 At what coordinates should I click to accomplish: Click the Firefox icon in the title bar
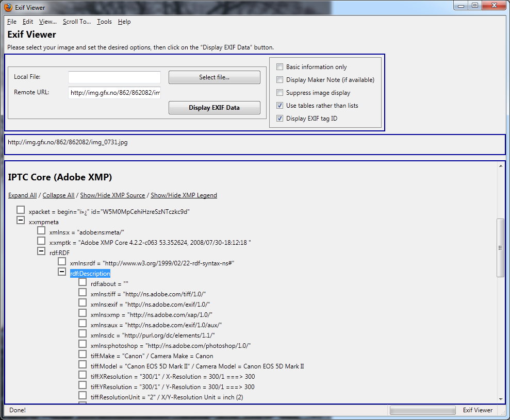click(8, 7)
